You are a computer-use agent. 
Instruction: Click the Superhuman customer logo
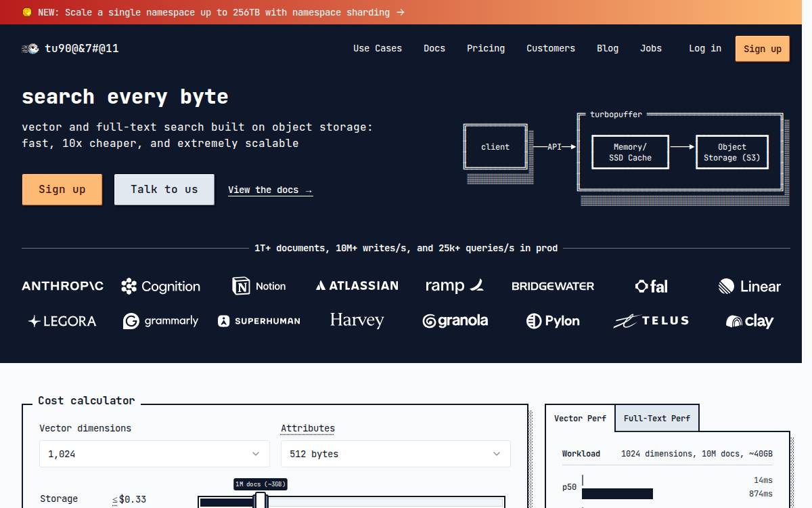pyautogui.click(x=259, y=321)
